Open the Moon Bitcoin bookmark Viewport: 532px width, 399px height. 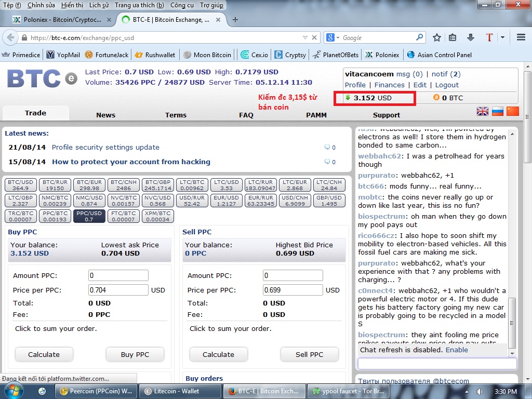[x=207, y=55]
